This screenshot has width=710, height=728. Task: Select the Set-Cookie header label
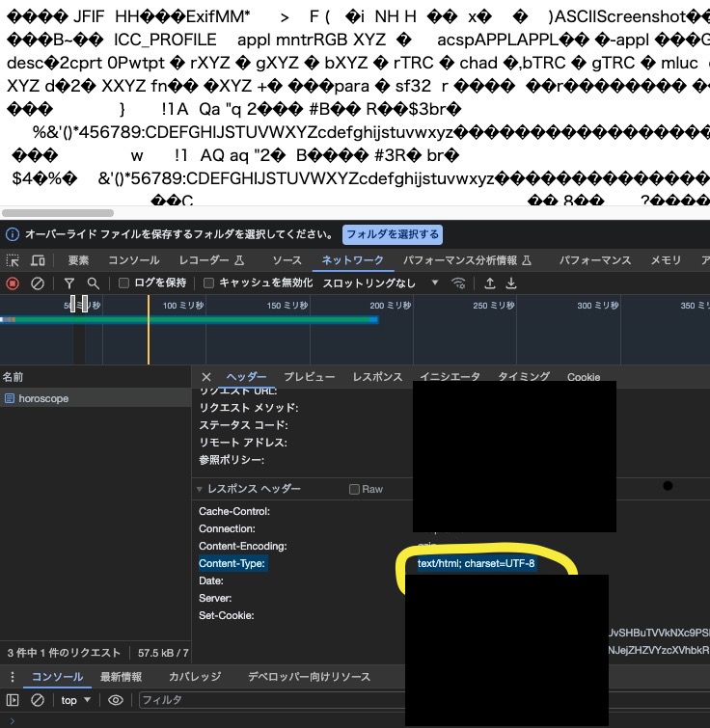pos(227,615)
